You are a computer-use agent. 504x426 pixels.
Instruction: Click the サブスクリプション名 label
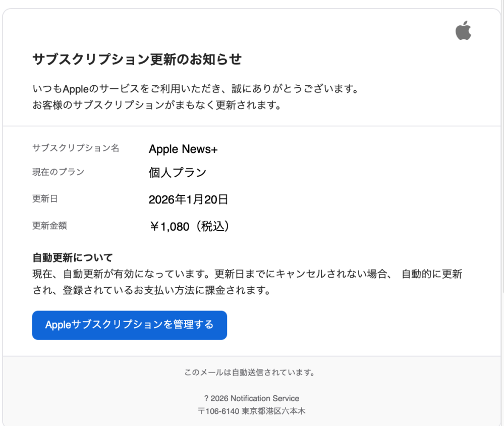(x=76, y=148)
